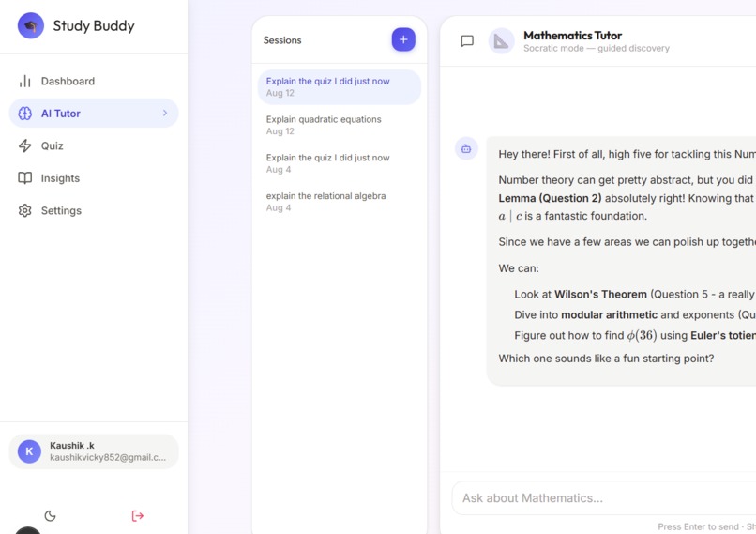Click 'Socratic mode — guided discovery' subtitle

pyautogui.click(x=597, y=48)
